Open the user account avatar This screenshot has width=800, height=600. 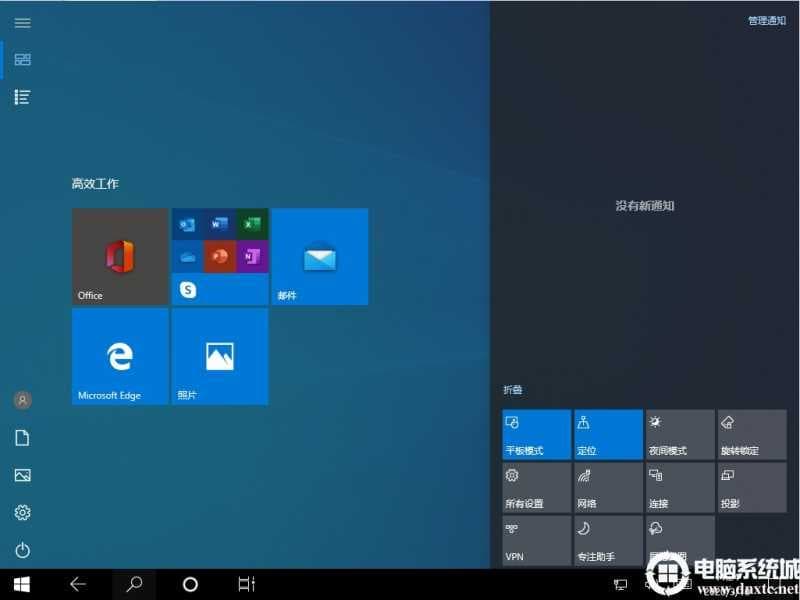[x=22, y=400]
